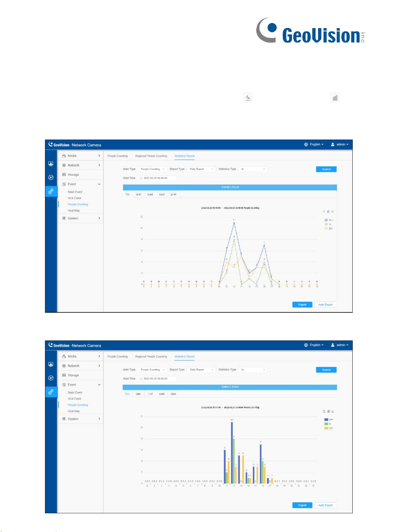Image resolution: width=411 pixels, height=532 pixels.
Task: Select Line4 result tab in the bar-chart screenshot
Action: tap(173, 394)
